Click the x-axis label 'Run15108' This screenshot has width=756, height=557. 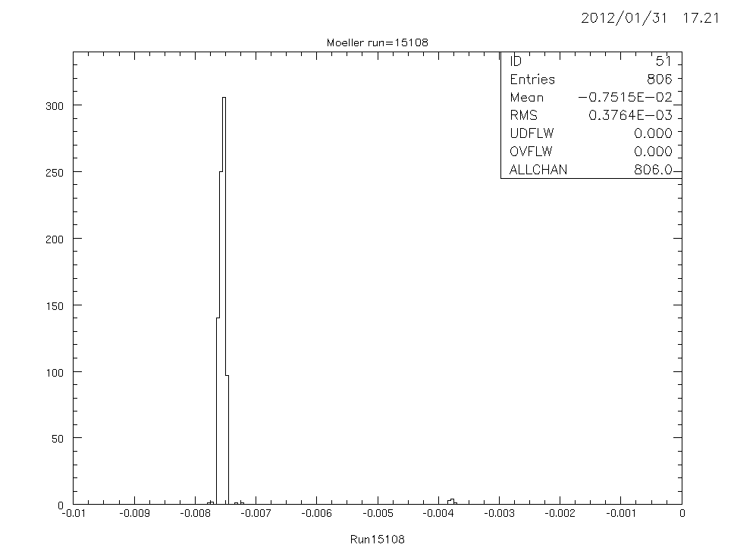pos(377,539)
